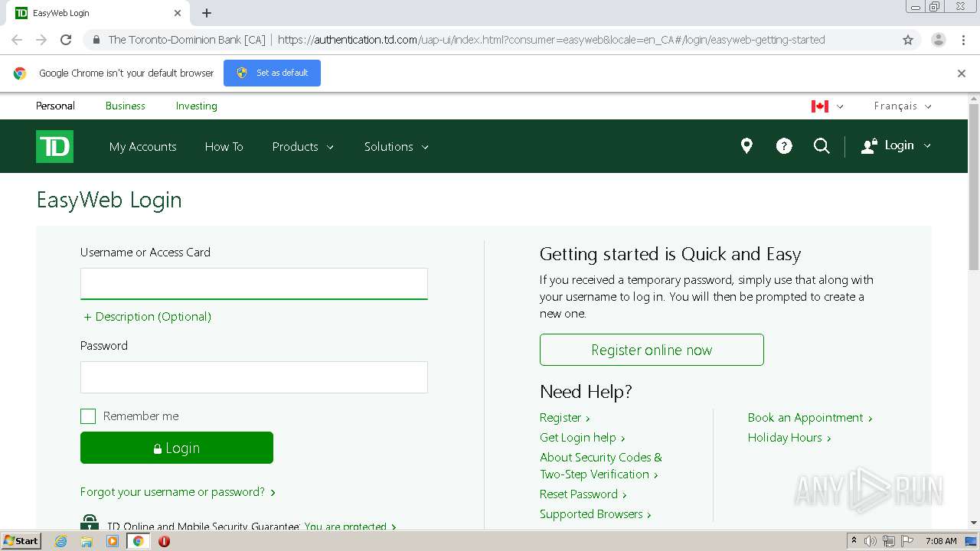Image resolution: width=980 pixels, height=551 pixels.
Task: Open How To menu item
Action: [224, 146]
